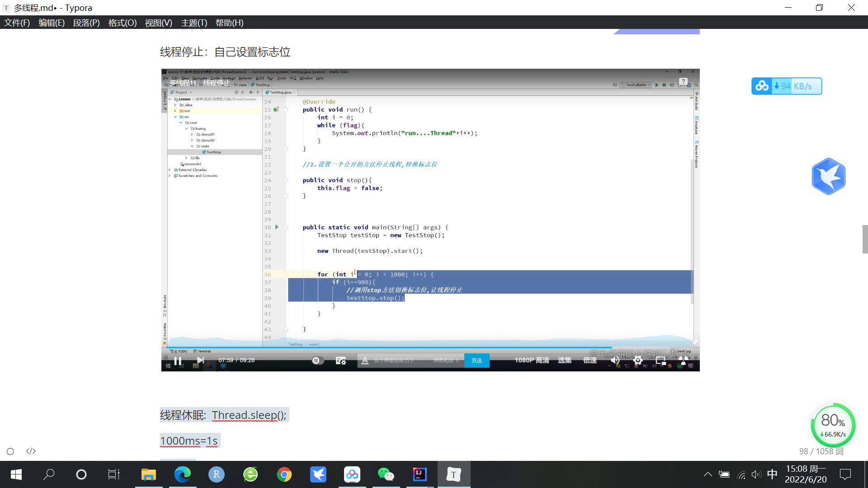Image resolution: width=868 pixels, height=488 pixels.
Task: Open WeChat from the taskbar
Action: click(x=386, y=474)
